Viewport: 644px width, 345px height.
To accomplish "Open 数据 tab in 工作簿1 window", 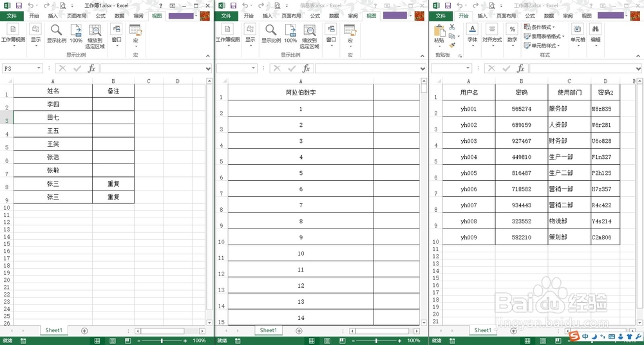I will (x=120, y=16).
